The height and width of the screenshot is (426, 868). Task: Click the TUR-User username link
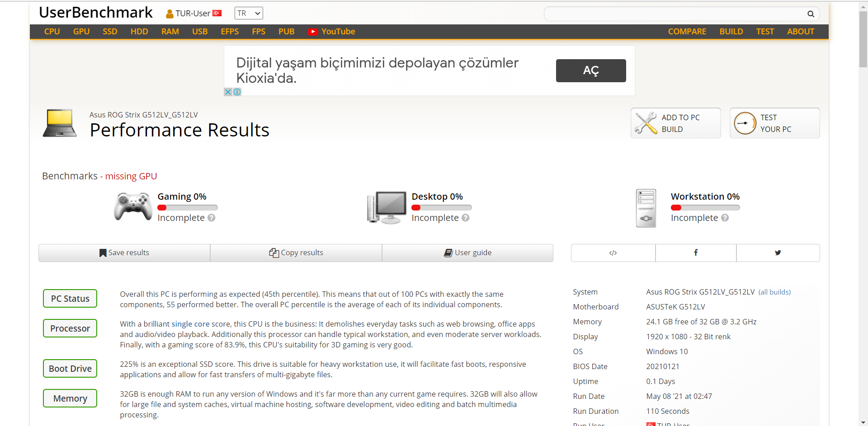pyautogui.click(x=193, y=14)
